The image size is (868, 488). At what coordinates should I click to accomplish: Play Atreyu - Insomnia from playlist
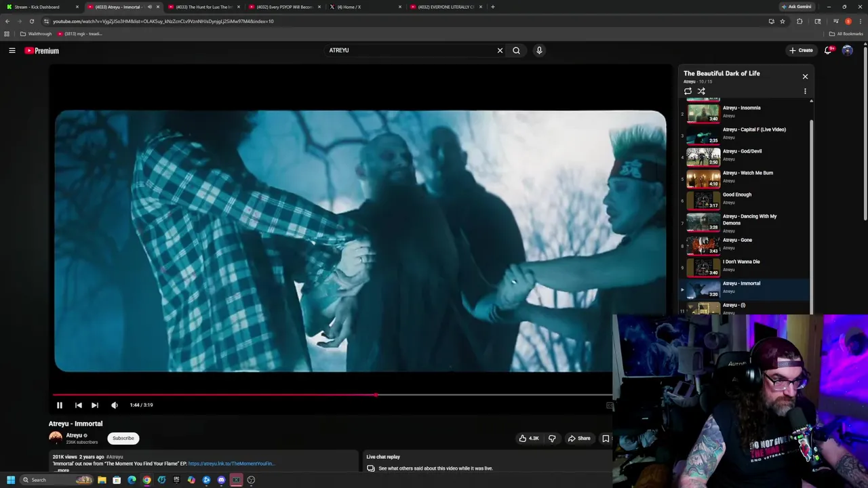(745, 112)
